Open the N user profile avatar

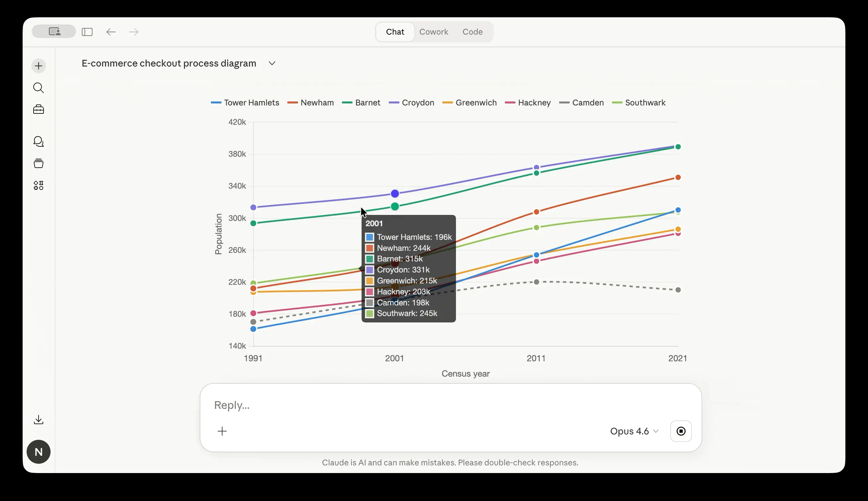click(39, 452)
